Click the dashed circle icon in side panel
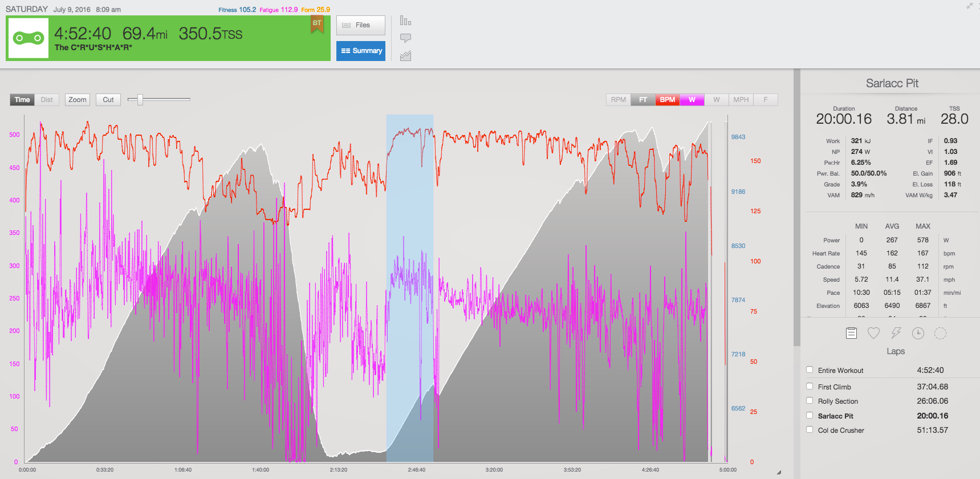This screenshot has width=980, height=479. pos(940,333)
